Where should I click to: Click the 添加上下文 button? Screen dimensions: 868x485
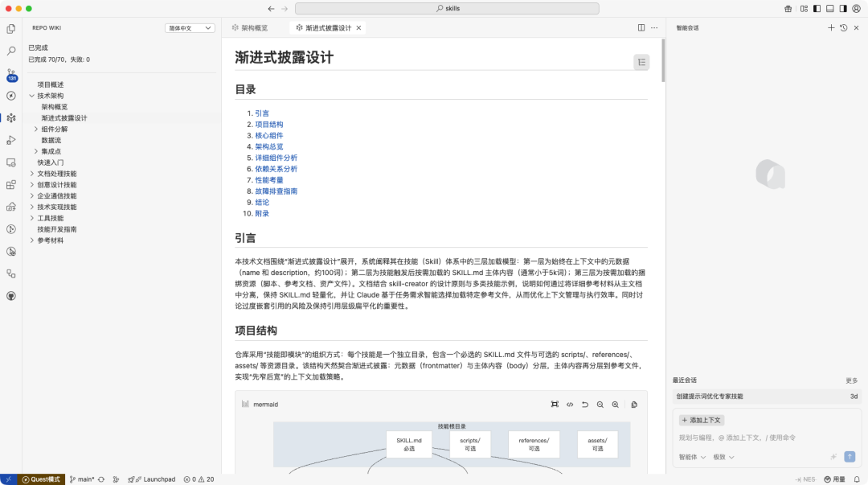[x=702, y=420]
